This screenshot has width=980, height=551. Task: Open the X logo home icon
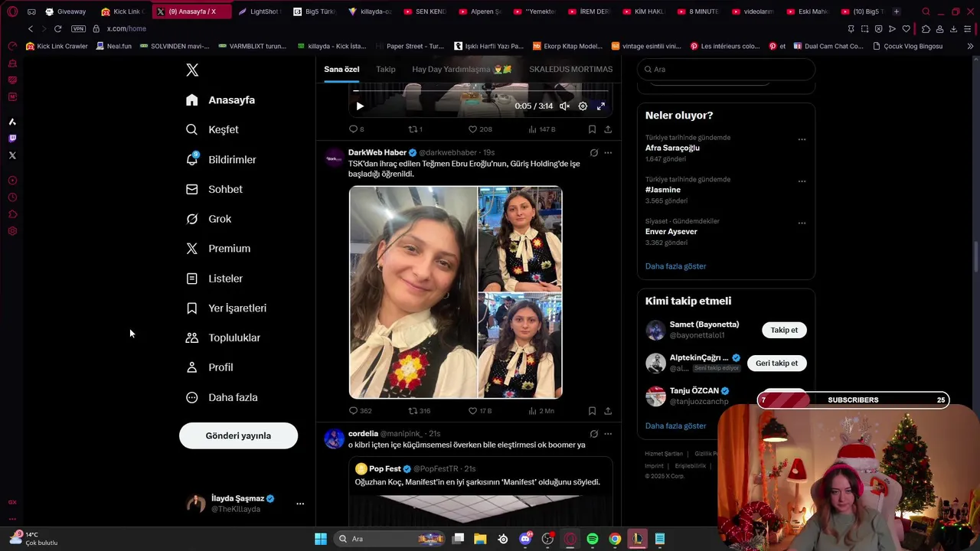coord(192,70)
